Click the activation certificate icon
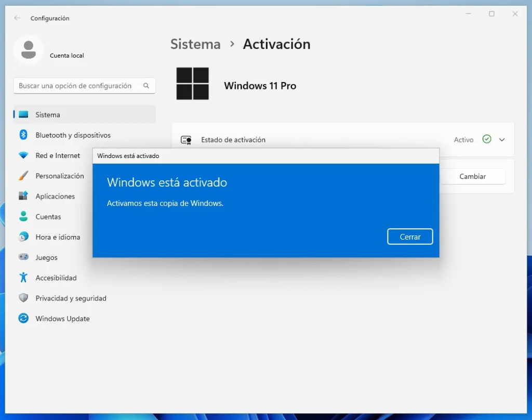The image size is (532, 420). (186, 140)
